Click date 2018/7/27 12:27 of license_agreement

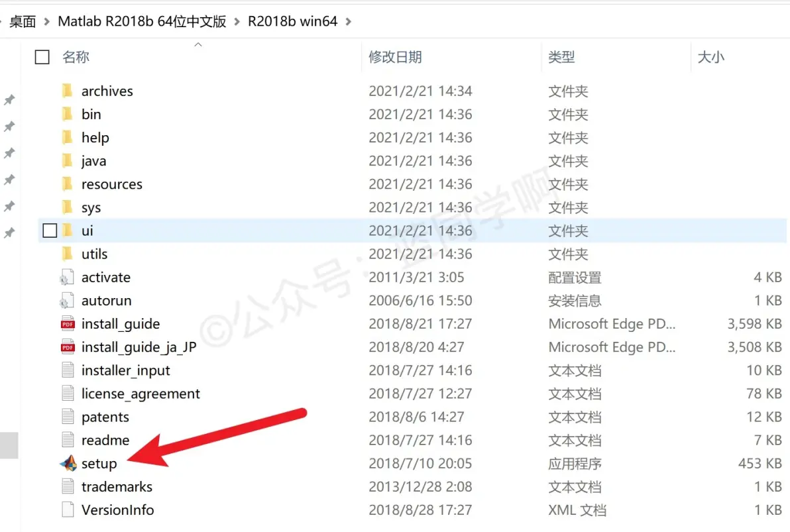click(x=420, y=393)
